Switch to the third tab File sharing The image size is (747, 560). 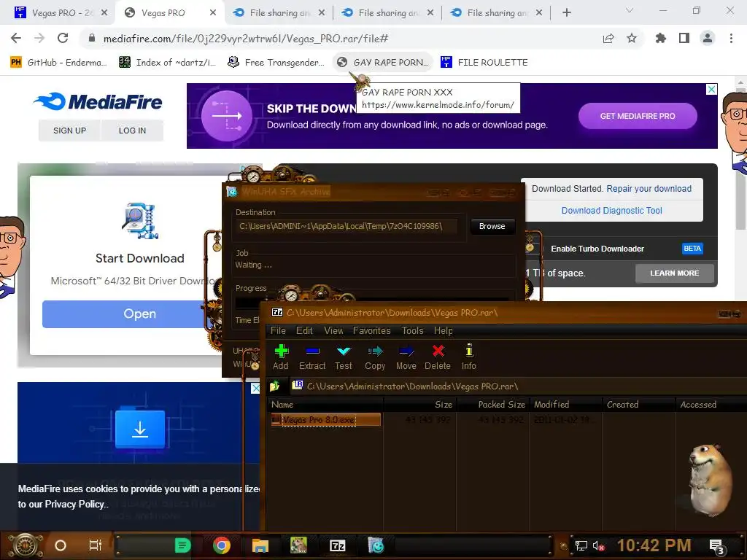pos(279,13)
